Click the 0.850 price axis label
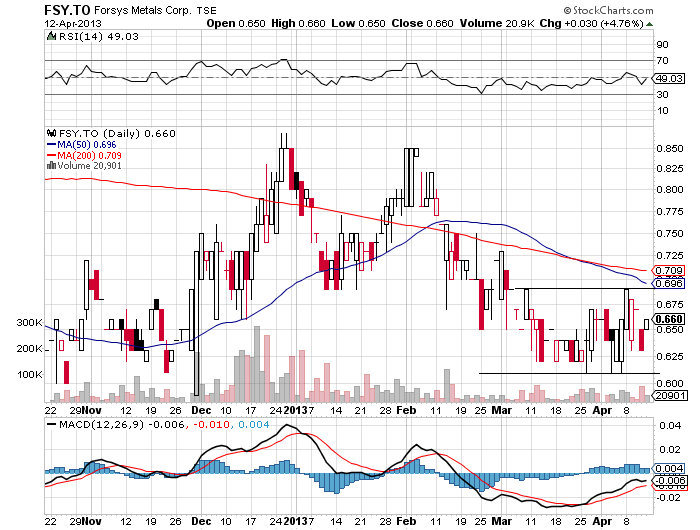This screenshot has height=530, width=700. (x=670, y=149)
